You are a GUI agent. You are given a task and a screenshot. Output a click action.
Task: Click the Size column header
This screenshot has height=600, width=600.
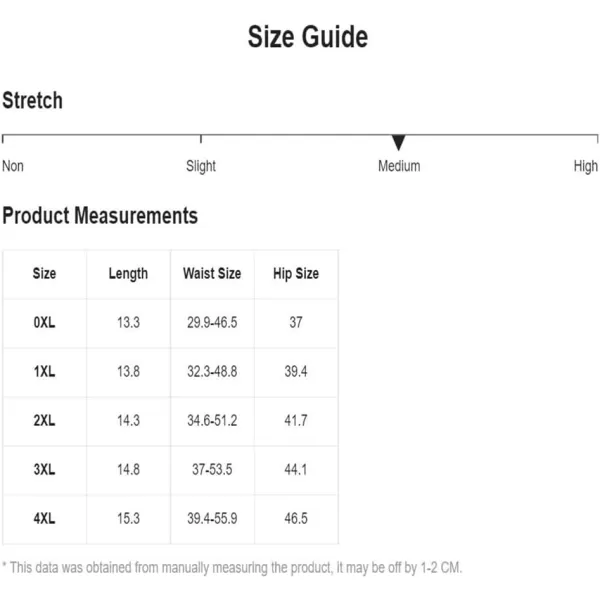(x=44, y=274)
